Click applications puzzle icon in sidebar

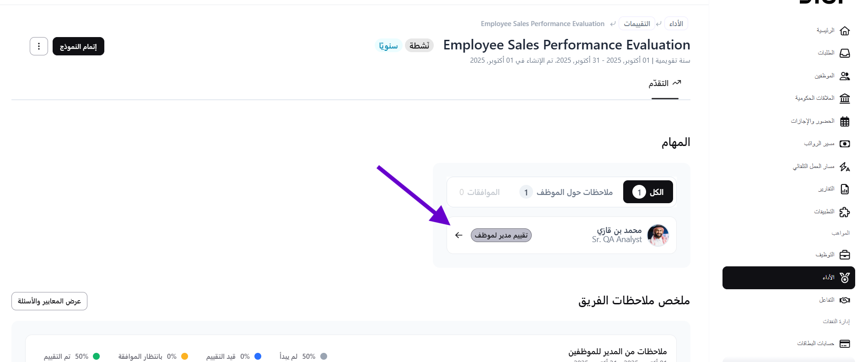pyautogui.click(x=845, y=212)
